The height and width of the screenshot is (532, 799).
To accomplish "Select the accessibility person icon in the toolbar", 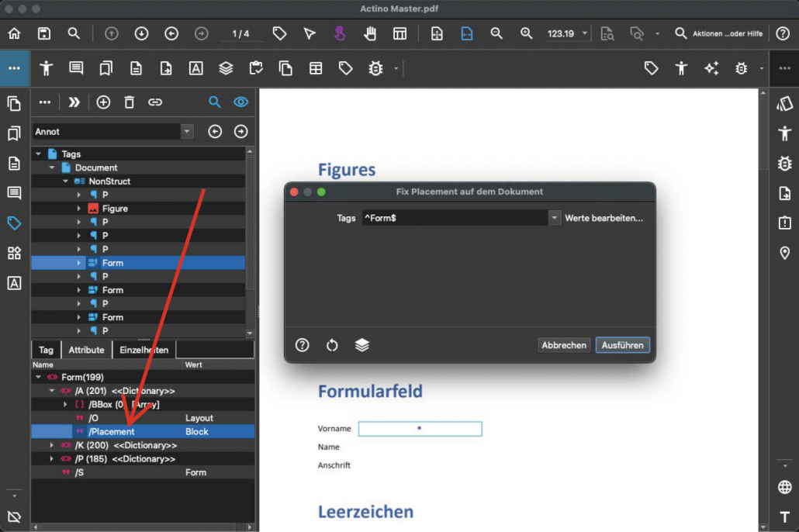I will [x=46, y=68].
